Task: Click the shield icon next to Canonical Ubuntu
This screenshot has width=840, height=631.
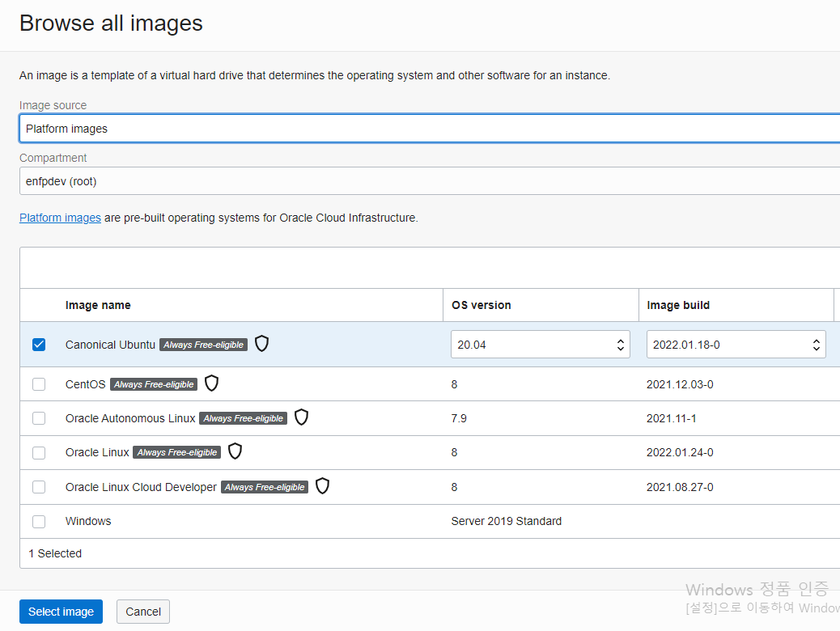Action: pos(261,343)
